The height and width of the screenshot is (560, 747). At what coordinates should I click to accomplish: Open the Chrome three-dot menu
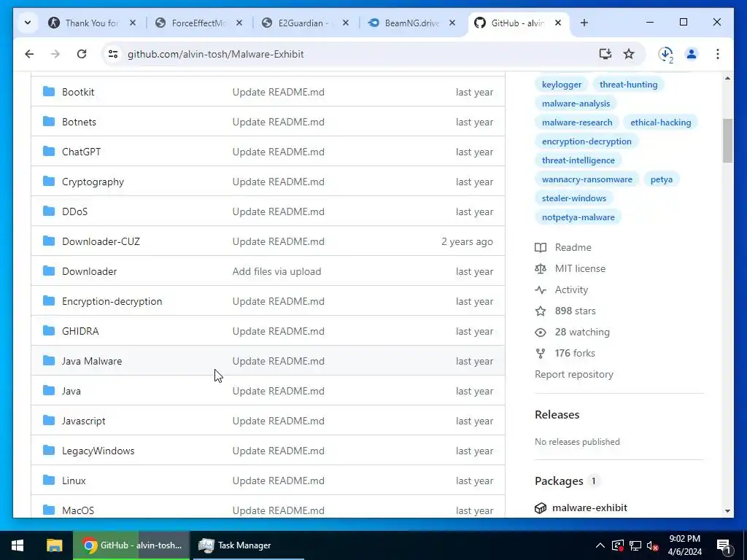click(x=718, y=54)
